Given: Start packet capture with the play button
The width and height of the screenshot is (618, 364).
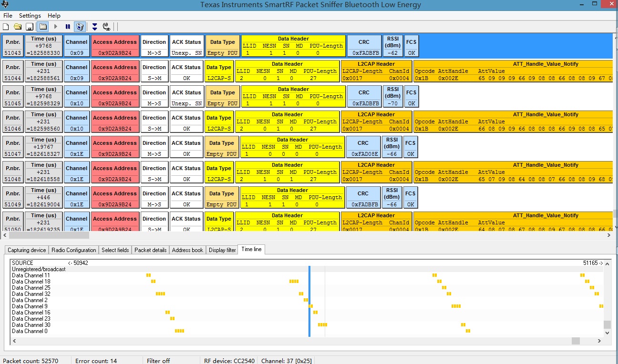Looking at the screenshot, I should point(56,27).
